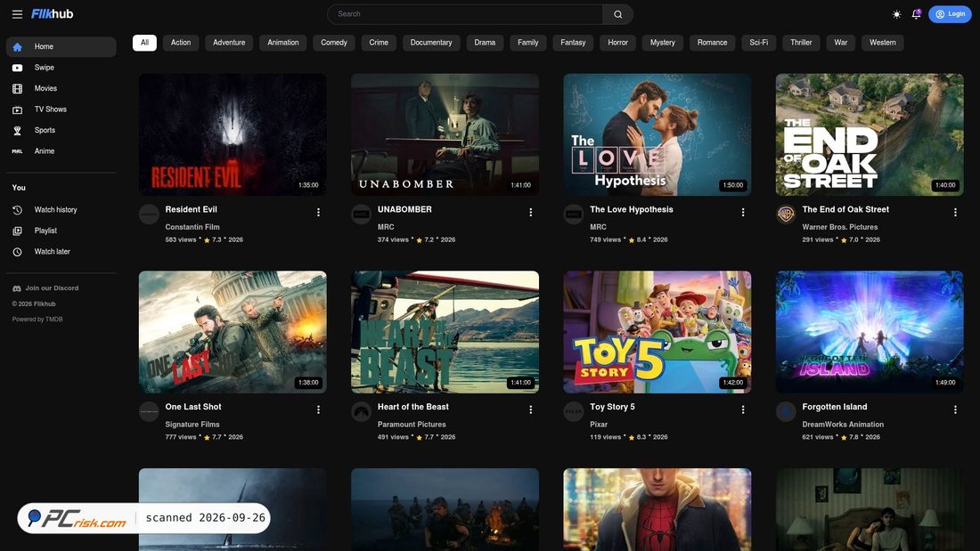The image size is (980, 551).
Task: Open the Powered by TMDB link
Action: [x=37, y=320]
